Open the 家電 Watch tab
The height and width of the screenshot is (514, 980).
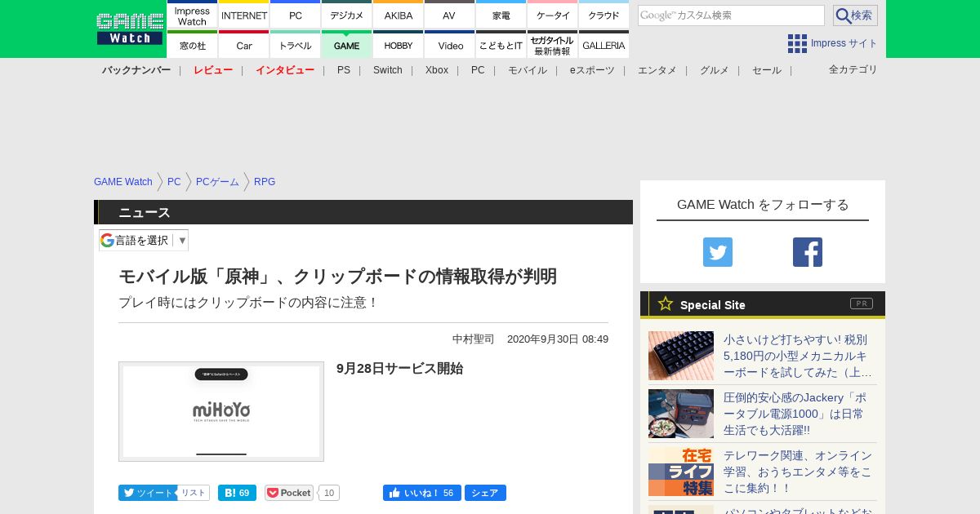click(501, 15)
